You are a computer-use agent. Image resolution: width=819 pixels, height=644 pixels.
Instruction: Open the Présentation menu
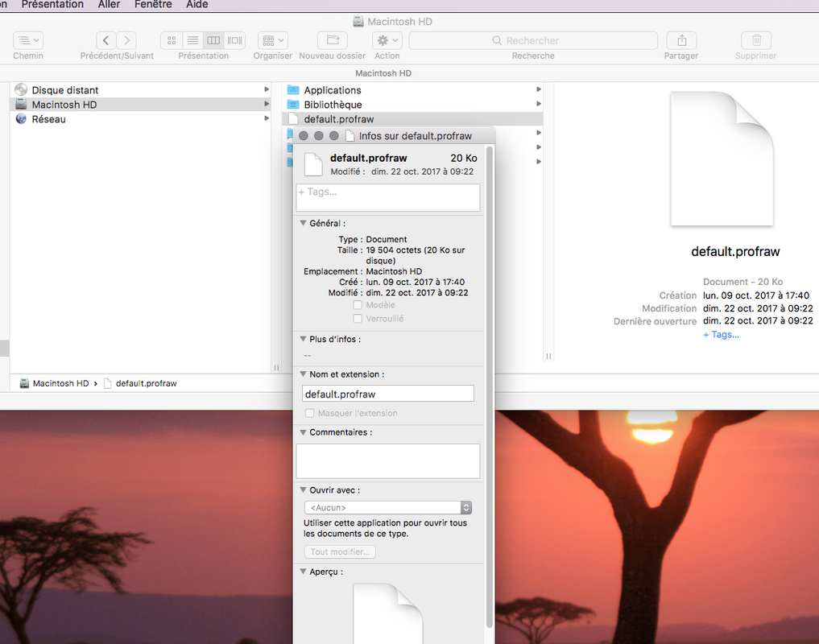point(52,5)
